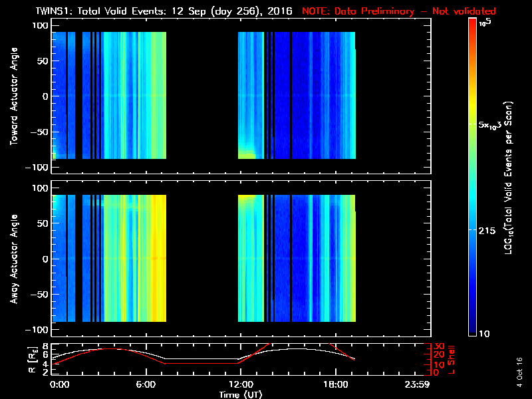Click the 18:00 time axis tick label
This screenshot has height=399, width=532.
[334, 385]
